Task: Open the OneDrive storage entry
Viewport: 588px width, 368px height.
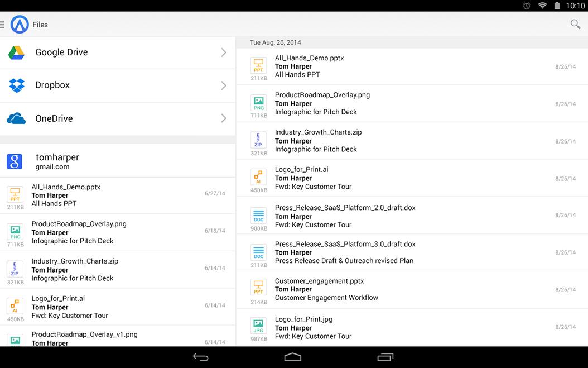Action: [x=117, y=118]
